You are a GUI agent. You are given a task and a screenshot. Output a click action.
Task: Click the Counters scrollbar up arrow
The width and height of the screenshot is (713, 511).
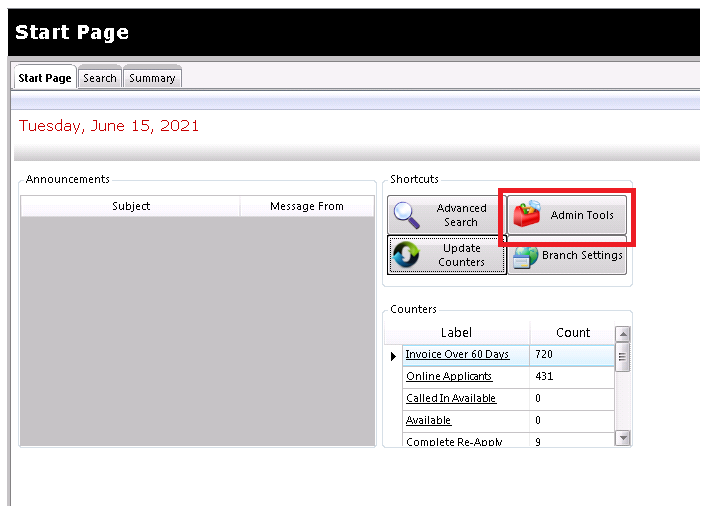click(623, 334)
